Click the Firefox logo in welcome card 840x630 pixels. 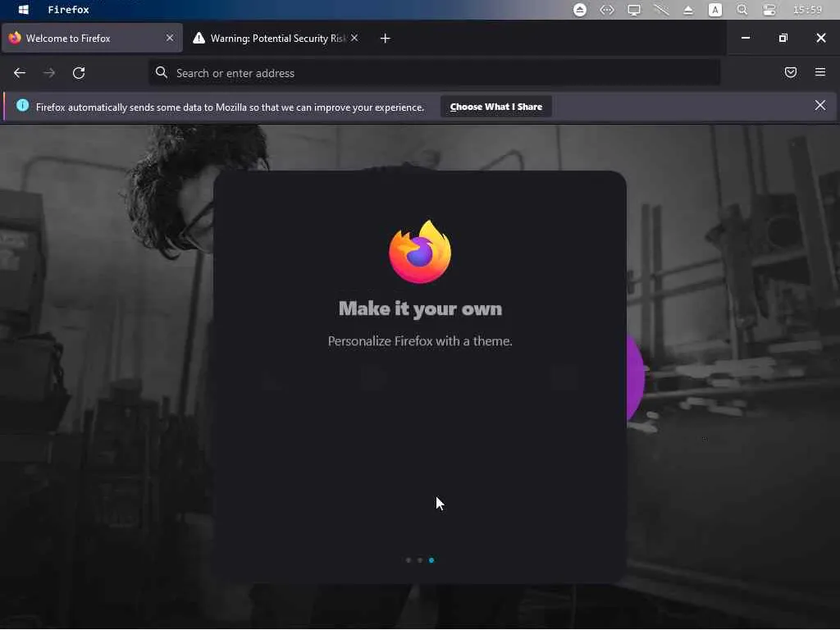[x=420, y=251]
